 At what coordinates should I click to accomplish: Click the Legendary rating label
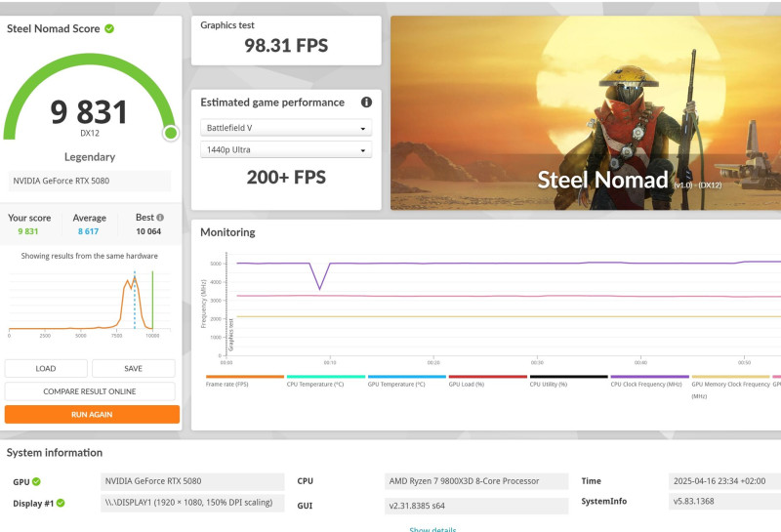pos(90,157)
